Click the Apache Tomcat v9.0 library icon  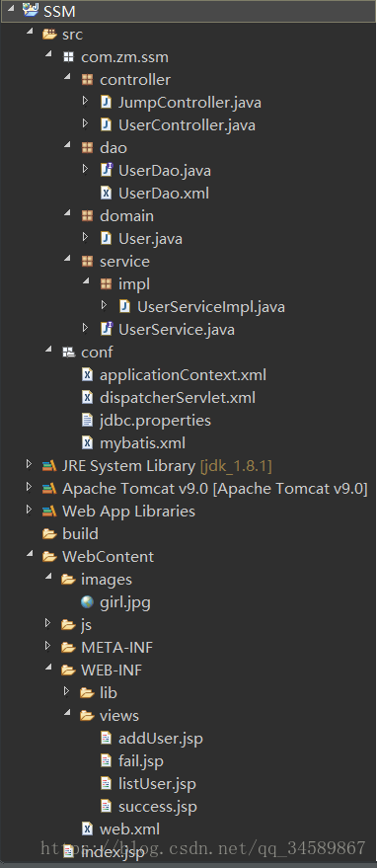click(49, 488)
